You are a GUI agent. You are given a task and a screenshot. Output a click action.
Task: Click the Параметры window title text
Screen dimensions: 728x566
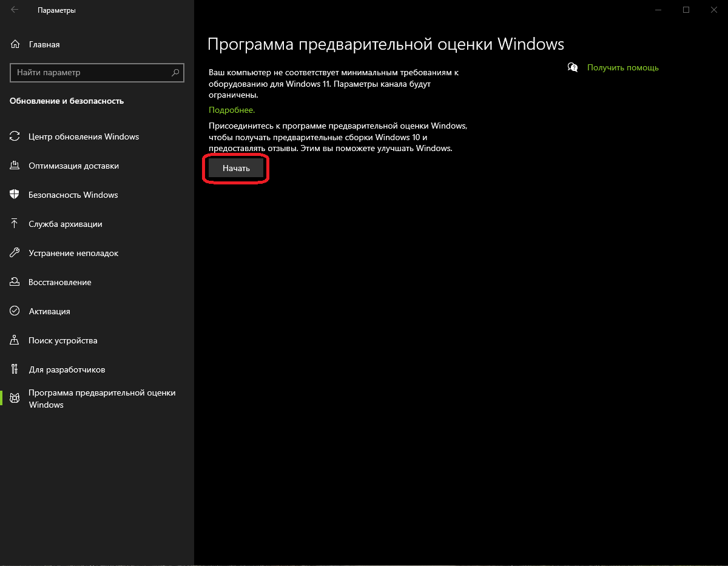click(x=57, y=10)
